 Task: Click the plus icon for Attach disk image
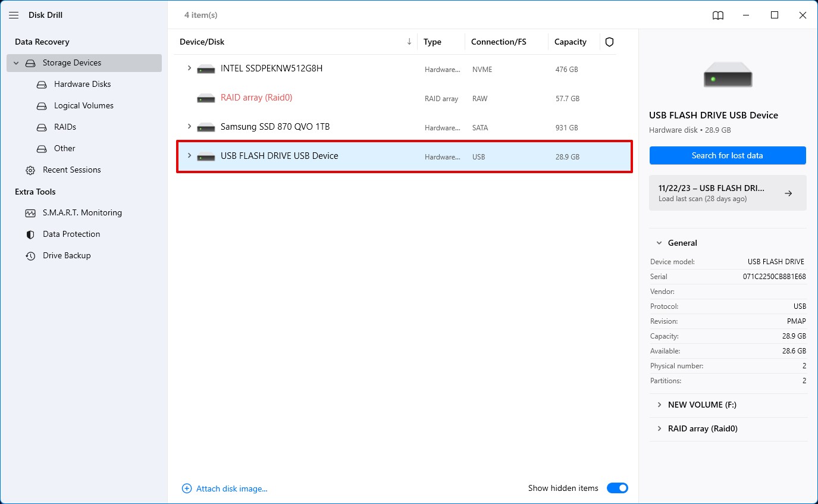click(187, 489)
